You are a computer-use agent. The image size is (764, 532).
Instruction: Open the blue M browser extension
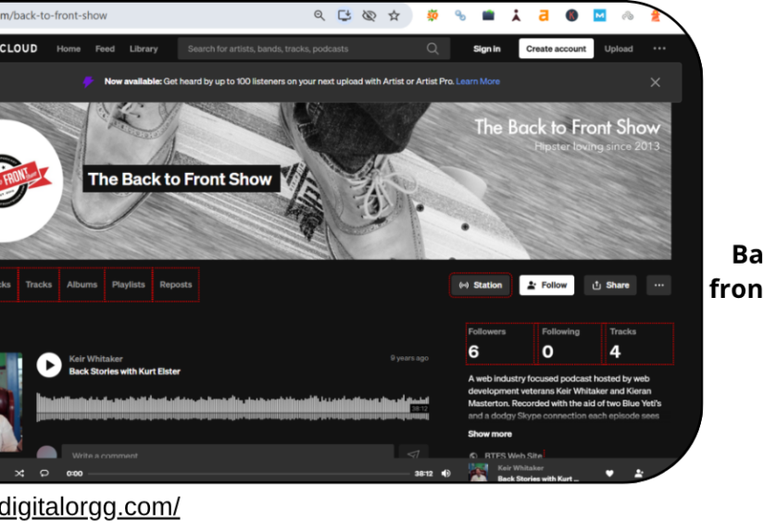click(599, 16)
